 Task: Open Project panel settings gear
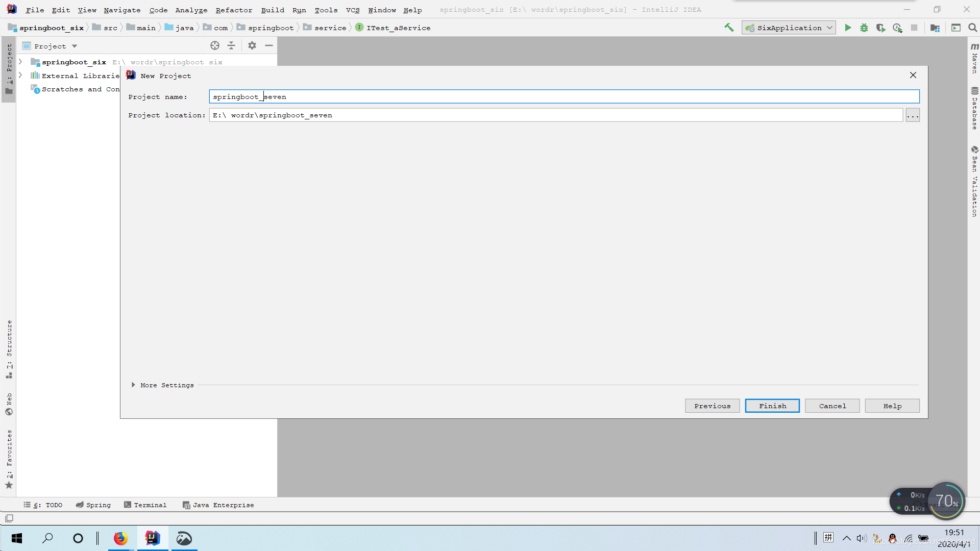252,45
